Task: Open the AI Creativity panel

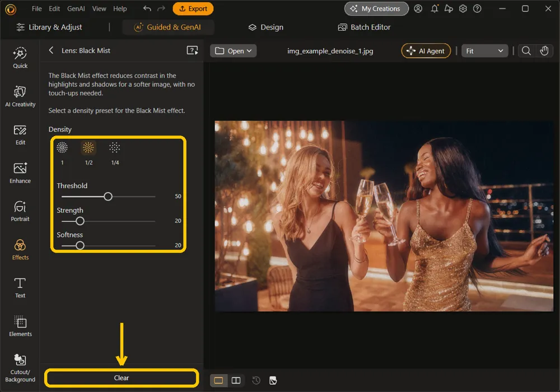Action: [20, 96]
